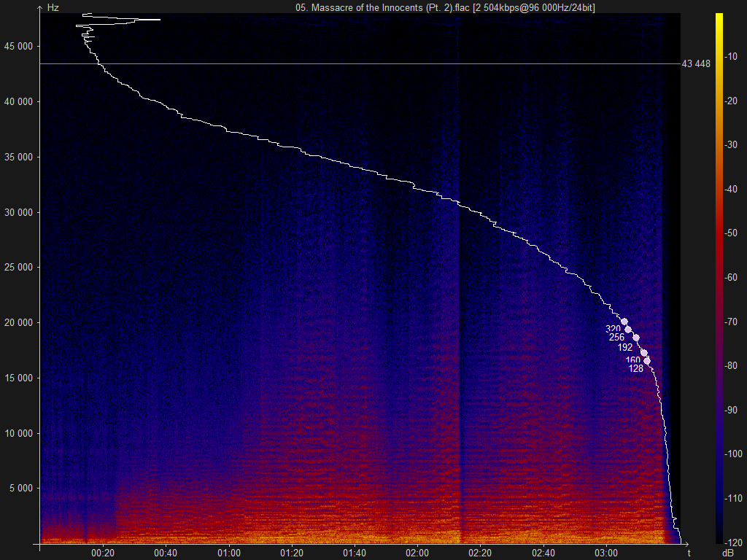Click the dB unit label under color scale
Screen dimensions: 747x560
[727, 553]
